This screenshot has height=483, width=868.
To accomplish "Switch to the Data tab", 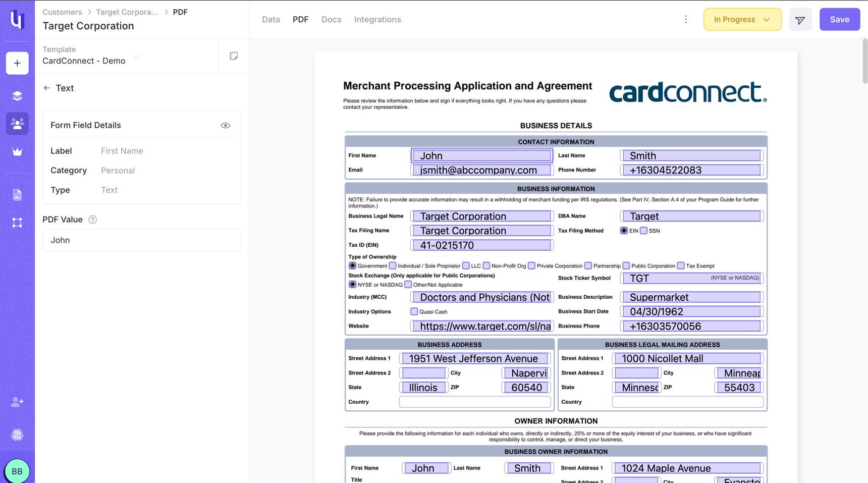I will pyautogui.click(x=270, y=19).
